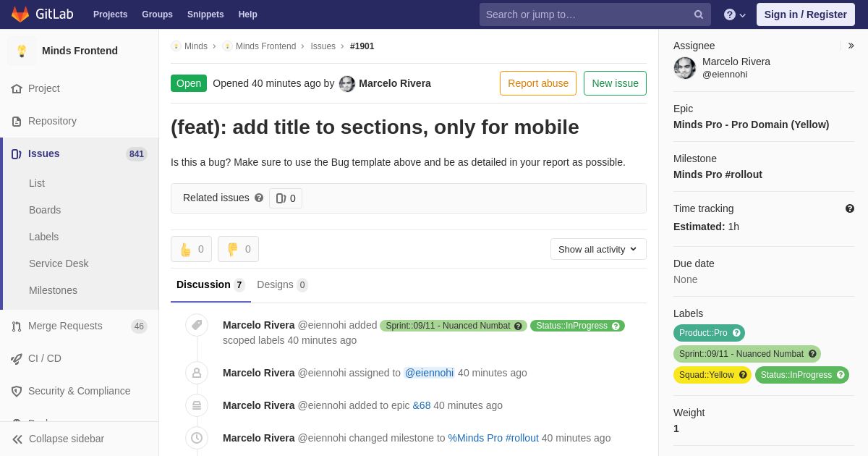Click the search magnifier icon

pos(699,14)
